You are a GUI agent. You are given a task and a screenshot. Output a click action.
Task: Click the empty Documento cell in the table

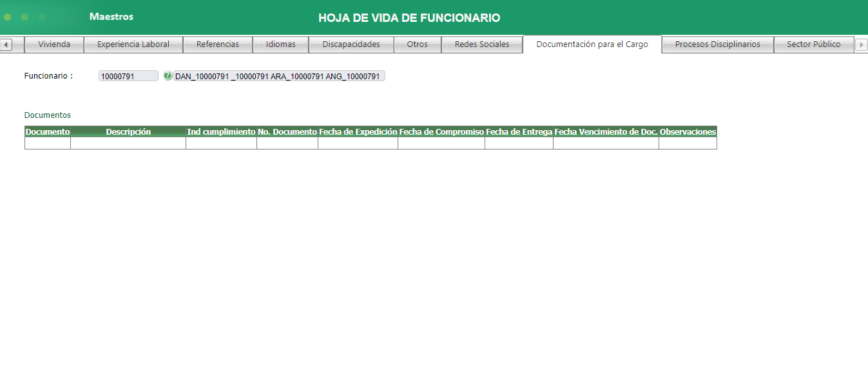[47, 142]
